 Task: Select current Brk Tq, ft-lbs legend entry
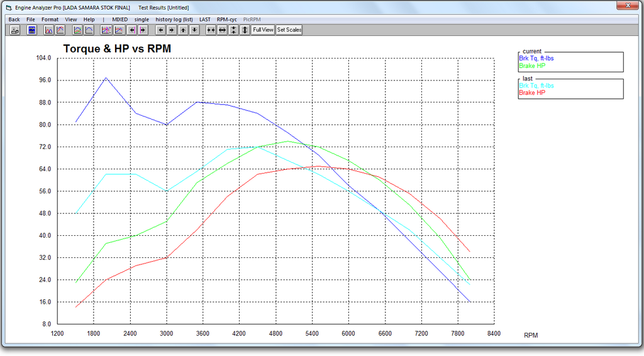click(x=536, y=58)
